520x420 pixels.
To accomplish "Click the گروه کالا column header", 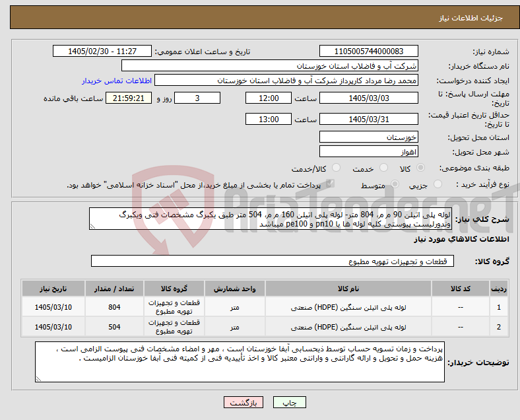I will pyautogui.click(x=174, y=289).
